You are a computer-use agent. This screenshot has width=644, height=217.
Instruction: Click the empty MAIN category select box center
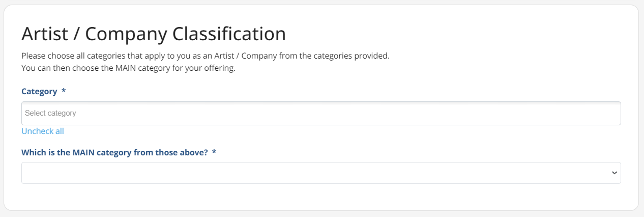pyautogui.click(x=320, y=173)
